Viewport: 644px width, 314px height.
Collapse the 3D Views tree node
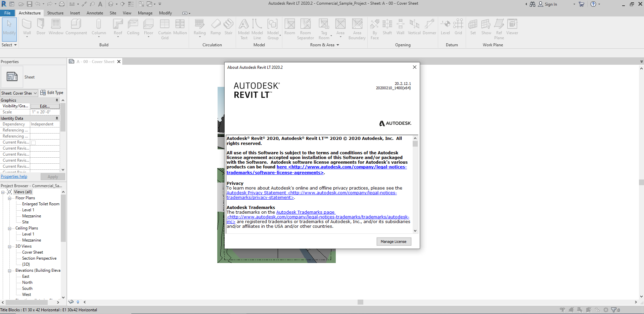point(9,247)
